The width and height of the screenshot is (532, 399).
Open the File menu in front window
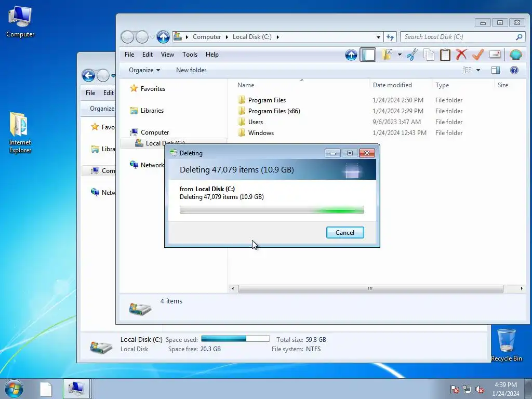pyautogui.click(x=129, y=55)
